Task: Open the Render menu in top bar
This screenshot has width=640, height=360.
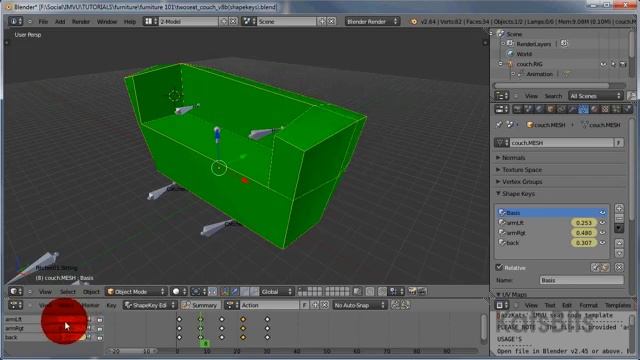Action: pos(81,21)
